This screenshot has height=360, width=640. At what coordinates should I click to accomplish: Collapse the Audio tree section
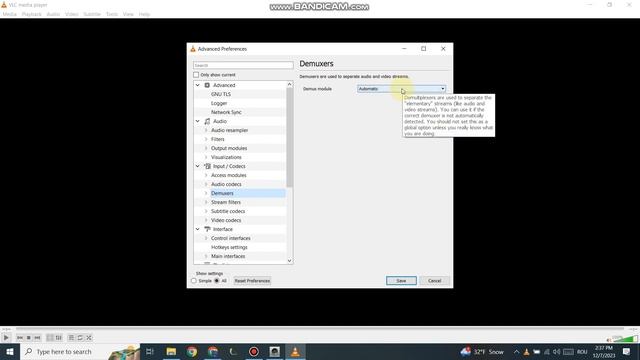tap(198, 121)
